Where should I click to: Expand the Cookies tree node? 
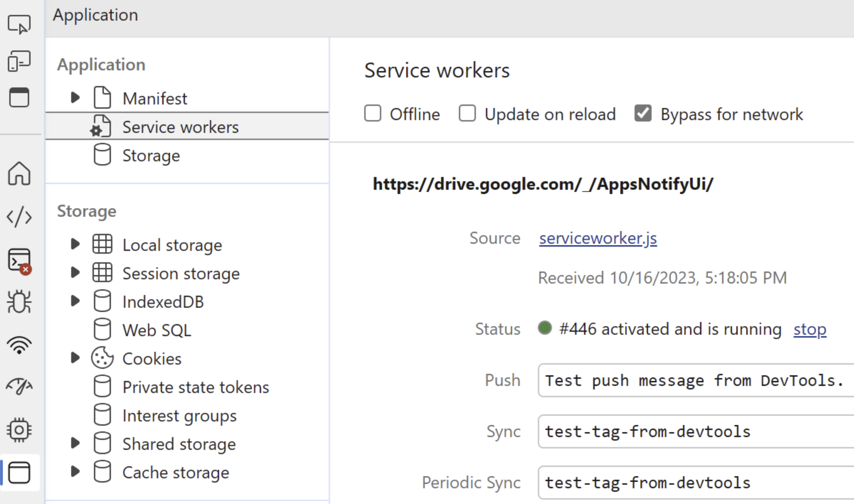click(x=75, y=358)
